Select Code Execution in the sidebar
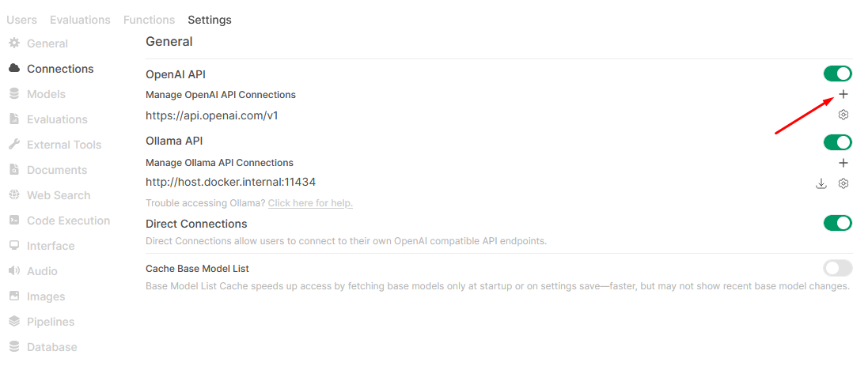 [x=68, y=221]
